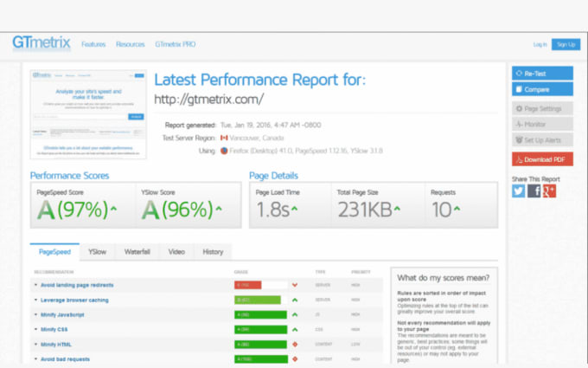Click Requests trend arrow
The width and height of the screenshot is (588, 368).
[x=457, y=207]
